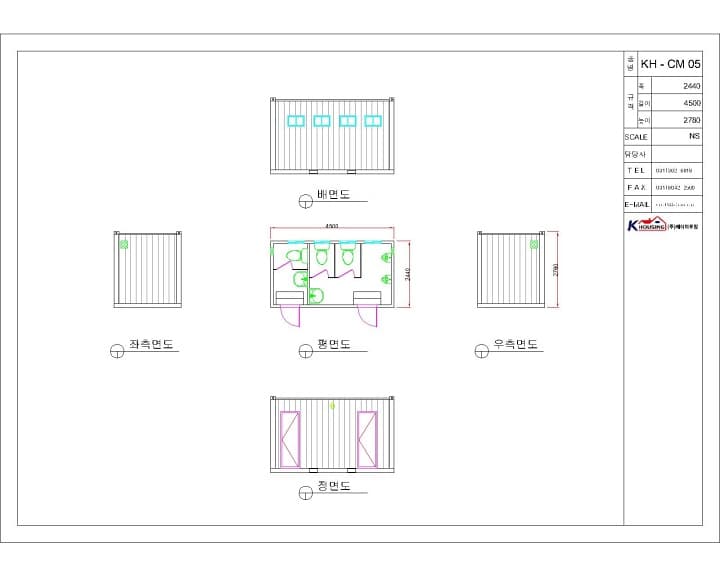The image size is (720, 576).
Task: Click the e-mail address value
Action: (x=675, y=205)
